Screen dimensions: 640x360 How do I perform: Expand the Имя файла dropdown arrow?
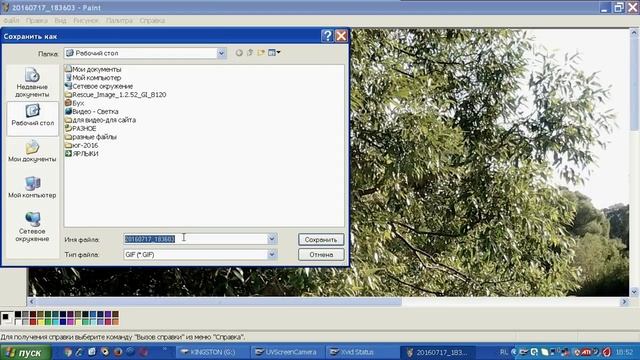[x=272, y=239]
